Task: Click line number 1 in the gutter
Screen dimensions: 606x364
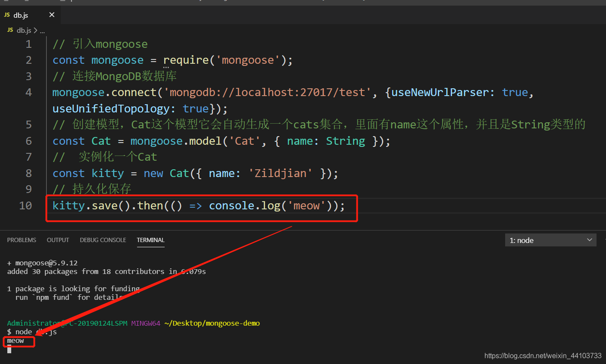Action: [28, 44]
